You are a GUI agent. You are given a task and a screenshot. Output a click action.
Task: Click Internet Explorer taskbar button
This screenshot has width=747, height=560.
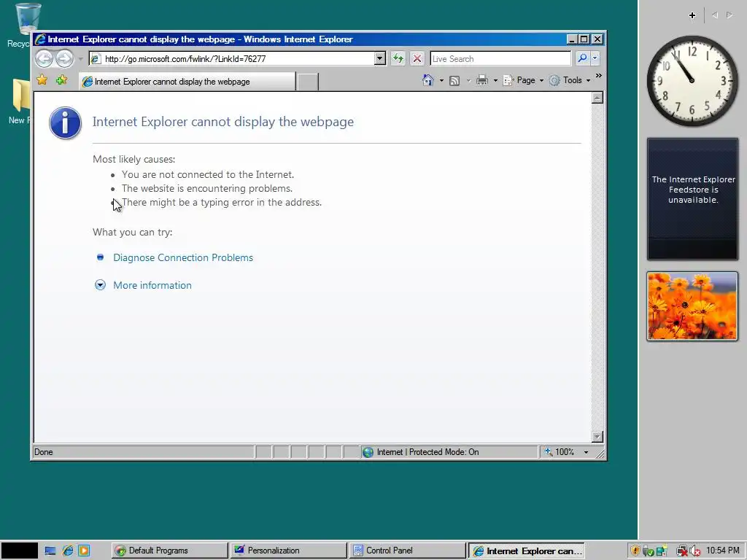(x=527, y=551)
